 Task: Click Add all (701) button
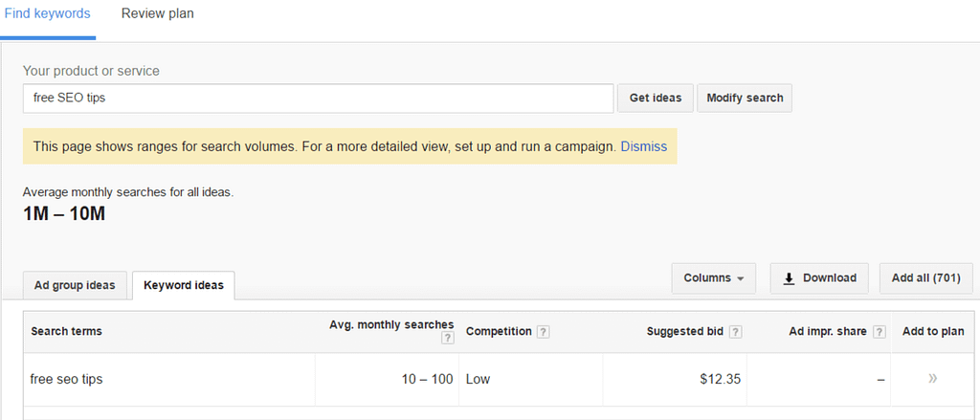pyautogui.click(x=926, y=278)
